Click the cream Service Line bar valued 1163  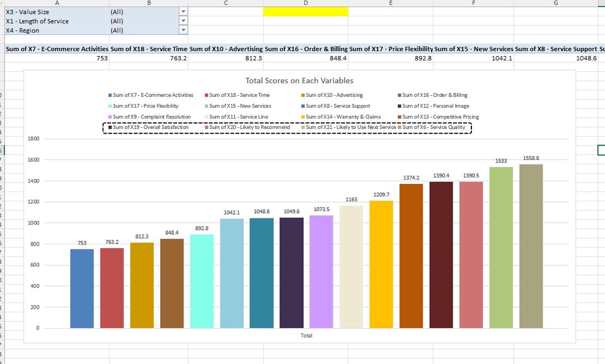[351, 267]
